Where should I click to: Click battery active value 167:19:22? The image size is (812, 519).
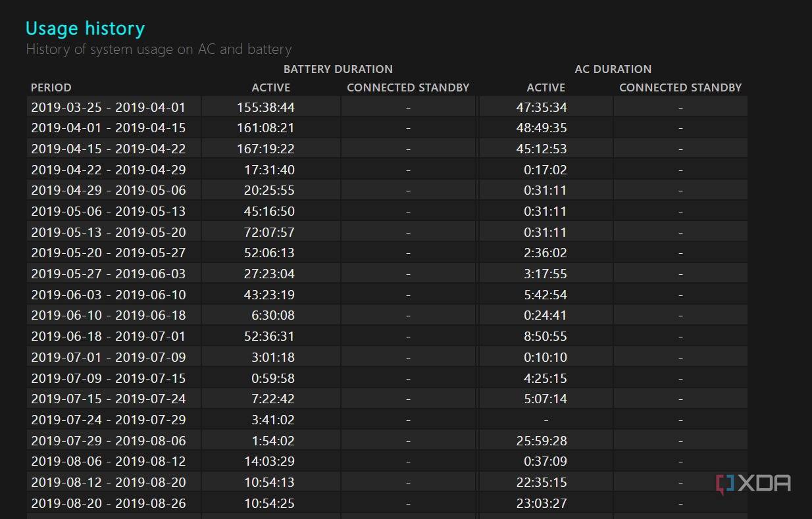coord(266,149)
